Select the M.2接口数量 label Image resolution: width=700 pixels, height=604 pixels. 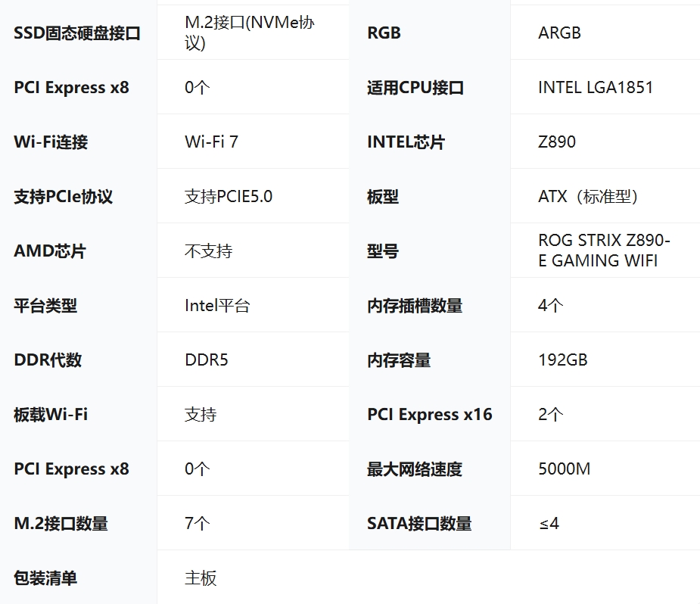[x=61, y=524]
